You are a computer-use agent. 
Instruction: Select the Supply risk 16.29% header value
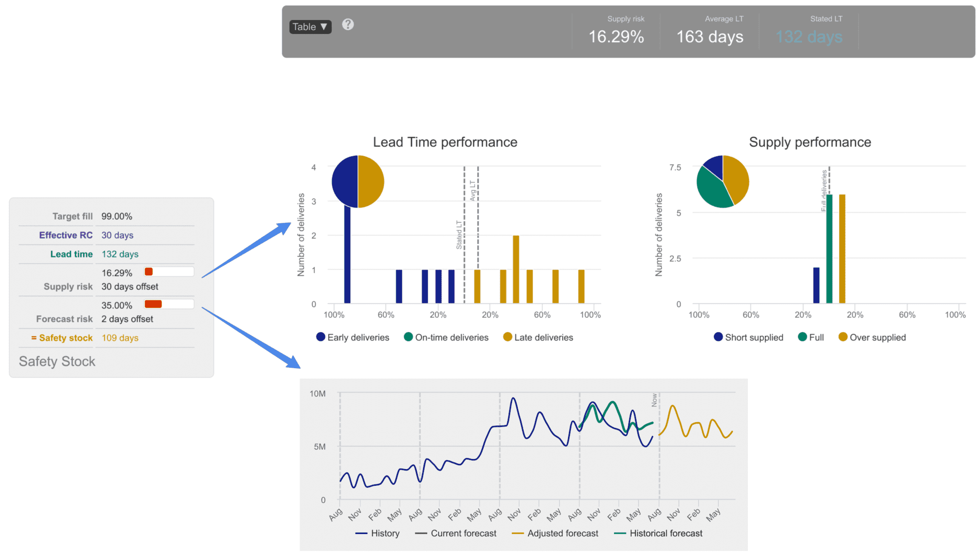(616, 37)
